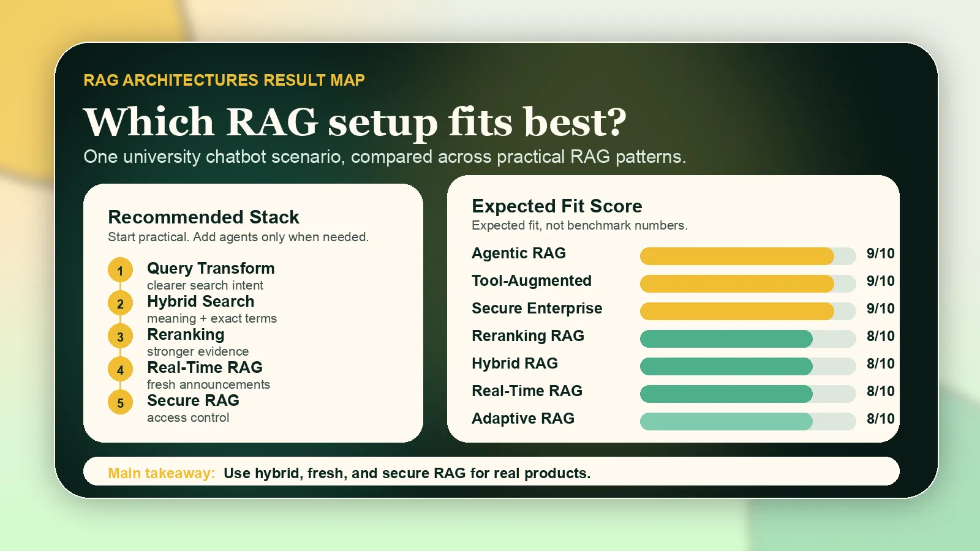The image size is (980, 551).
Task: Click 'Real-Time RAG' in the Recommended Stack
Action: 205,367
